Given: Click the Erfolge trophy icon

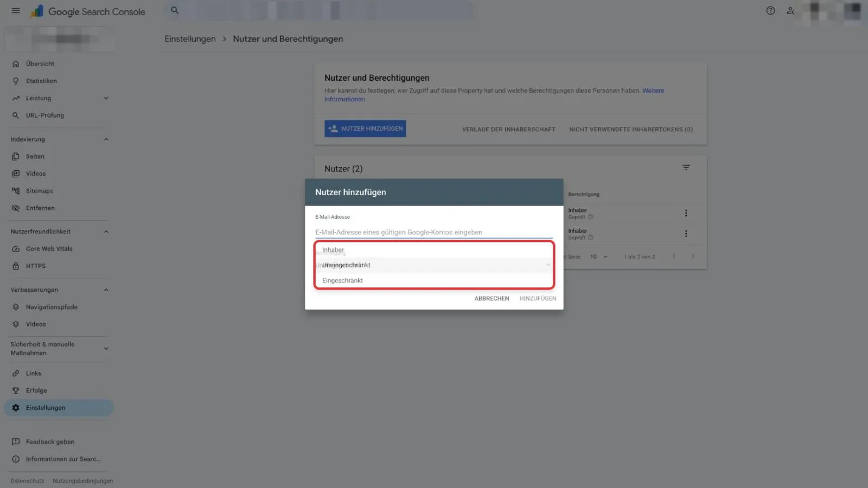Looking at the screenshot, I should point(16,391).
